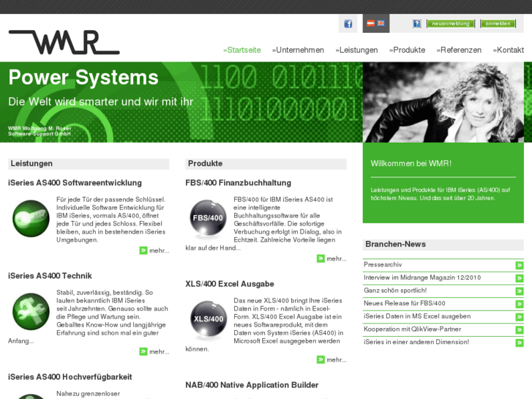The height and width of the screenshot is (399, 532).
Task: Click the Power Systems banner title
Action: 83,78
